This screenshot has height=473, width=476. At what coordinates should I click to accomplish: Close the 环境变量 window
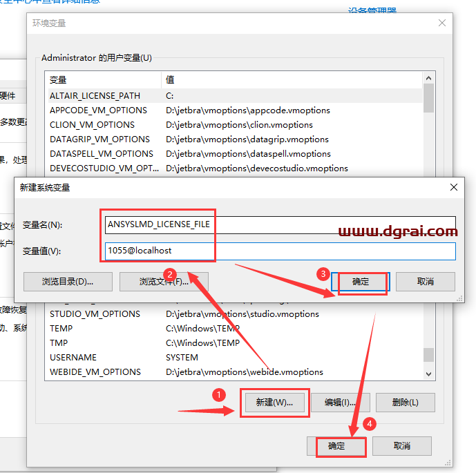442,23
